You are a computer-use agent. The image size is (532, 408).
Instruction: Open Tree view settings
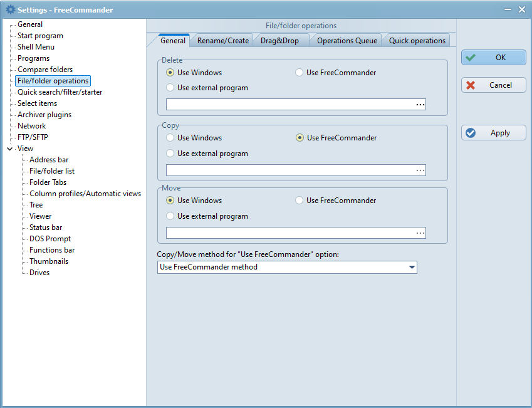coord(36,205)
